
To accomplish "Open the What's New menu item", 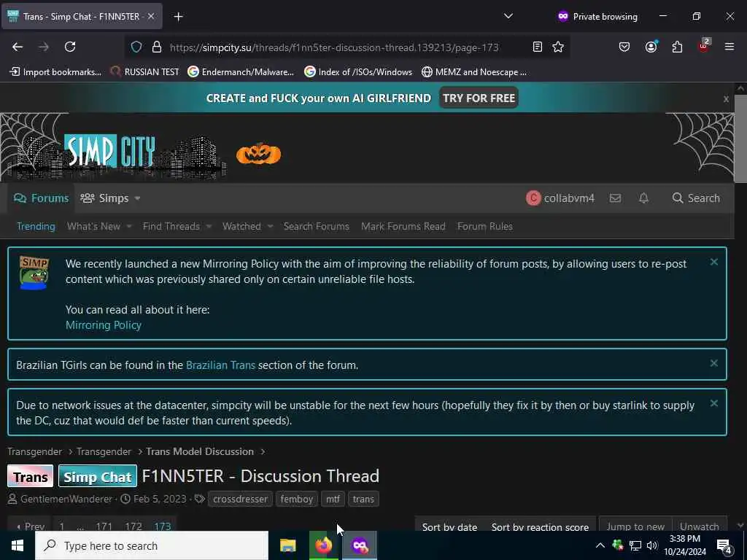I will [93, 226].
